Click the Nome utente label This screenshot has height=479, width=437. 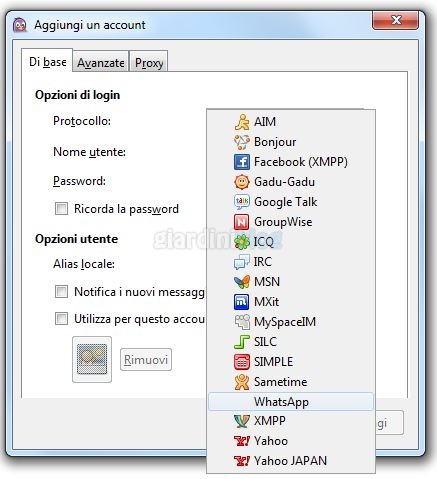tap(89, 152)
